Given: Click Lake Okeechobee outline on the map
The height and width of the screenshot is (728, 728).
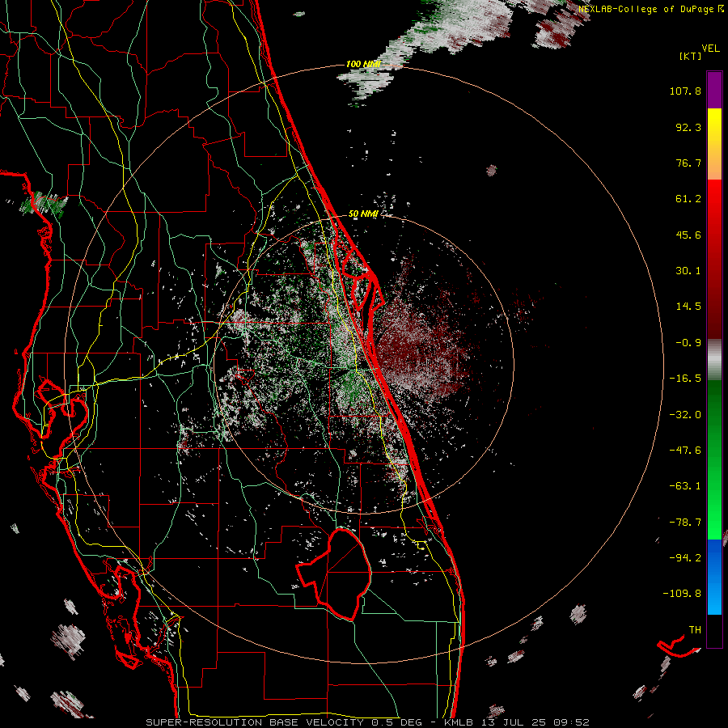Looking at the screenshot, I should coord(335,574).
